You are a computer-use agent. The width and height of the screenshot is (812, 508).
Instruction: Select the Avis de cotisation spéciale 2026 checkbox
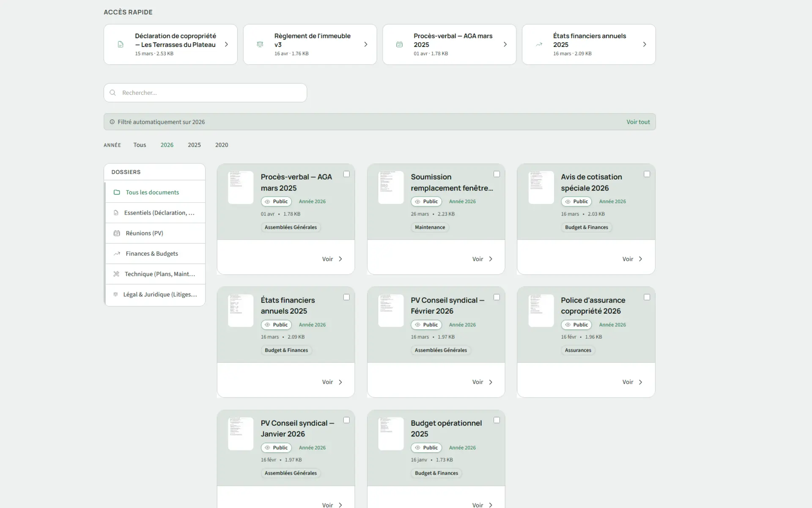647,174
